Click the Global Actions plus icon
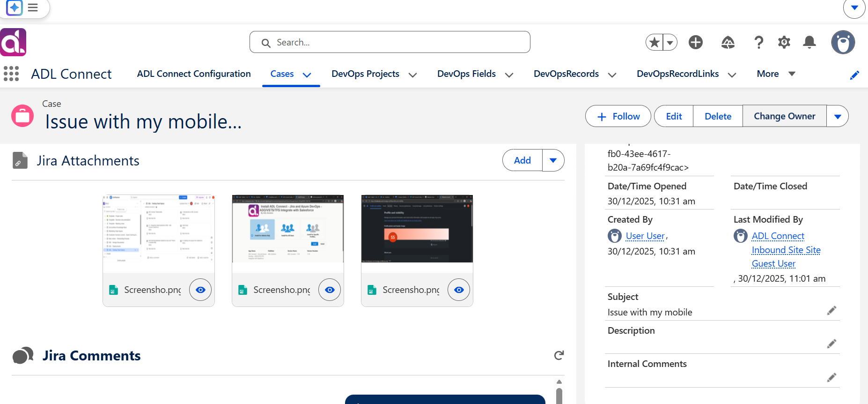Viewport: 868px width, 404px height. (x=696, y=42)
